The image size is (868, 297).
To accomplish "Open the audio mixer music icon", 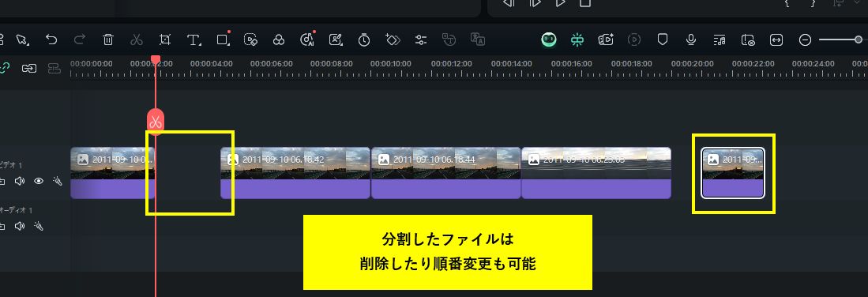I will coord(720,39).
